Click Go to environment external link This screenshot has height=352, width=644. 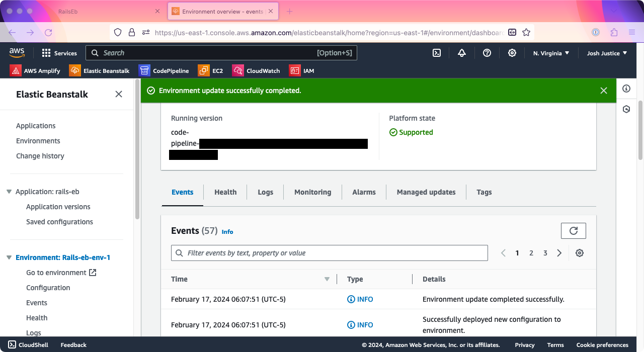click(x=61, y=273)
